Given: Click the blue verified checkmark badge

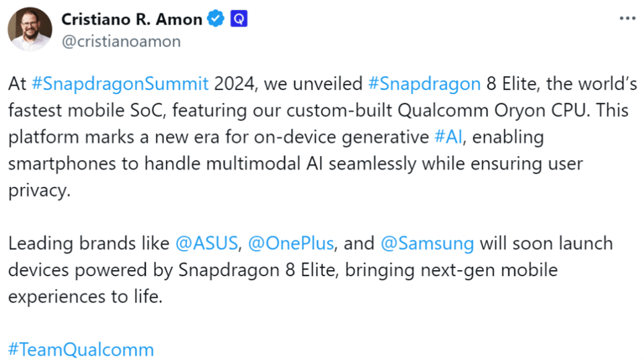Looking at the screenshot, I should coord(216,19).
